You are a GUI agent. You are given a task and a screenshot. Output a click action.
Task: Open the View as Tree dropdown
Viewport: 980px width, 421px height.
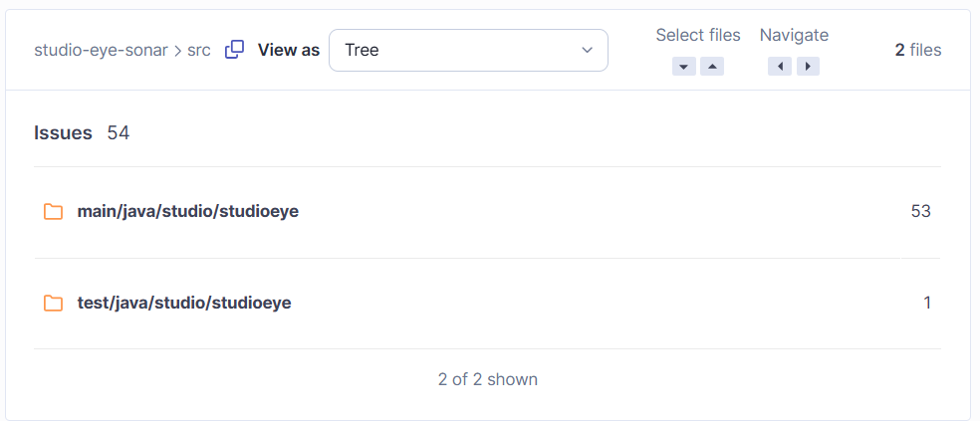click(x=468, y=50)
